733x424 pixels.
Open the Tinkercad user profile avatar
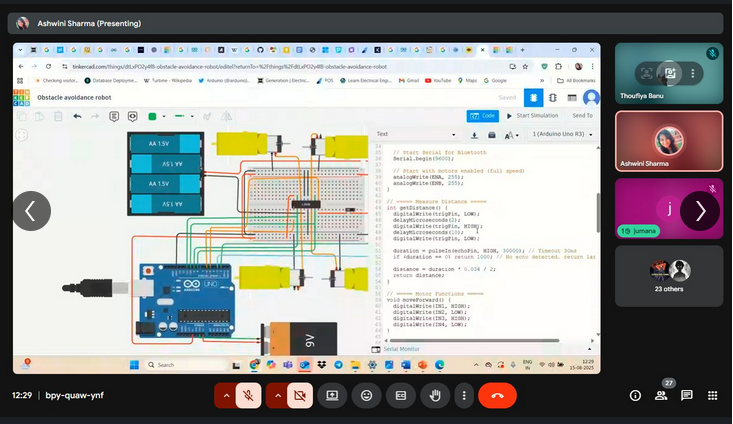(591, 98)
